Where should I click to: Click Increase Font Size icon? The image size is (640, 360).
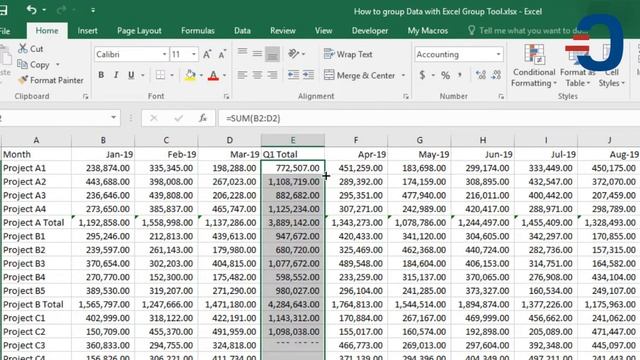207,54
